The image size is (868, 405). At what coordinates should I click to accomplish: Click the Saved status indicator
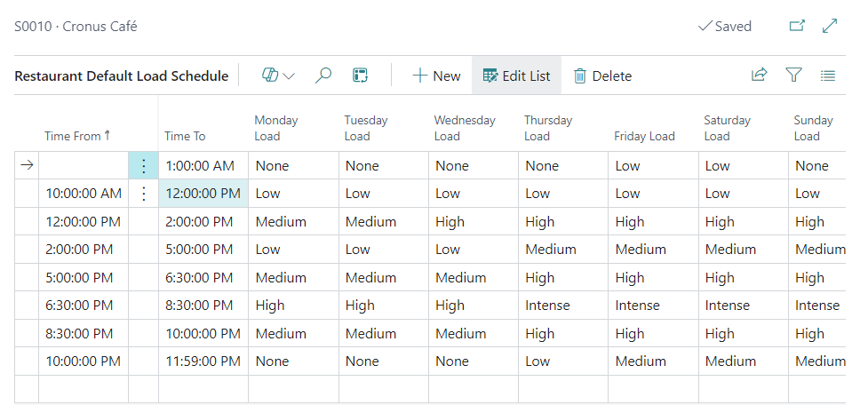click(x=725, y=27)
